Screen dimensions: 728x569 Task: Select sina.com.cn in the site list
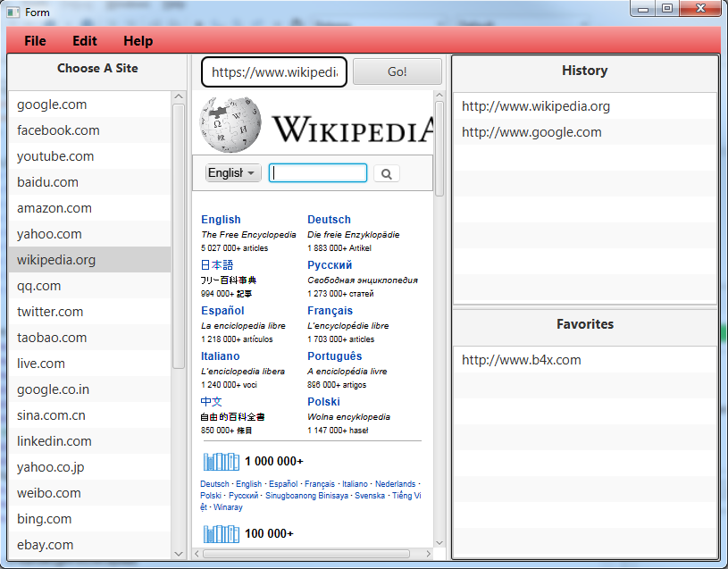(89, 415)
